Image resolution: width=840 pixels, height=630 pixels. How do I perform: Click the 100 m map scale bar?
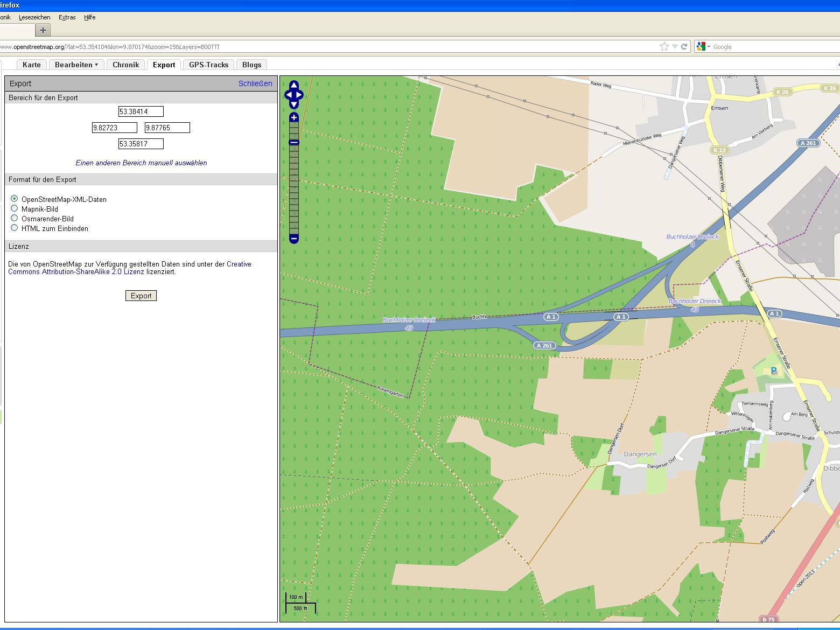click(296, 597)
